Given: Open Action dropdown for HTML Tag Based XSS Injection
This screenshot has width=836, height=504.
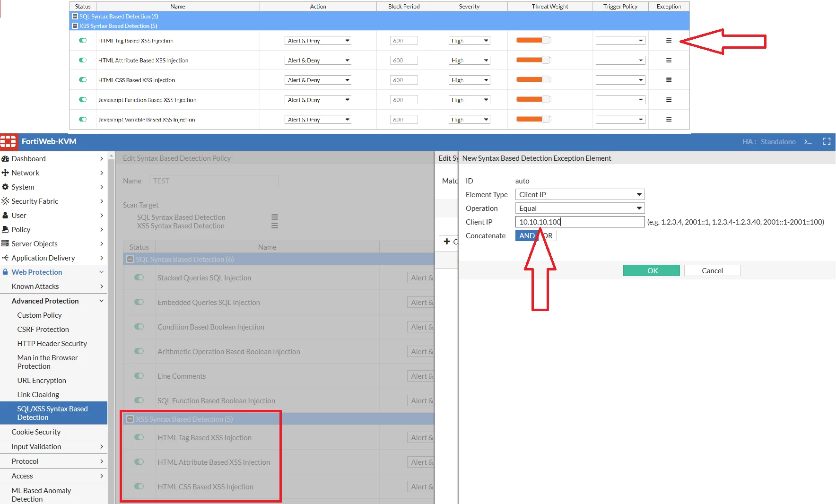Looking at the screenshot, I should (x=318, y=41).
